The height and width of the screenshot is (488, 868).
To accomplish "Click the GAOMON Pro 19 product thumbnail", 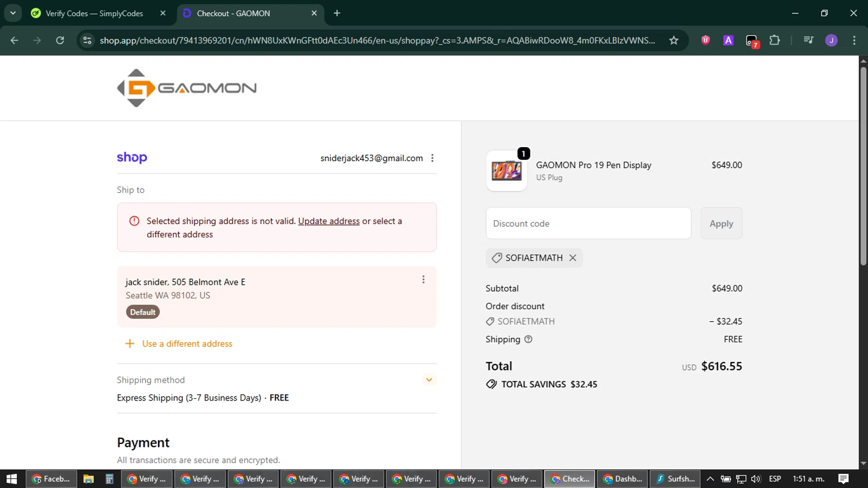I will point(506,171).
